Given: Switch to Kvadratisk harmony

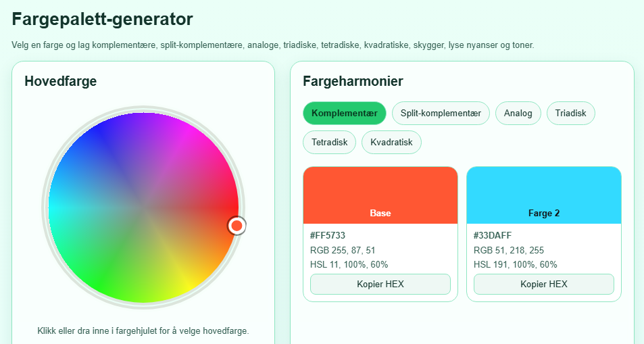Looking at the screenshot, I should pyautogui.click(x=391, y=142).
